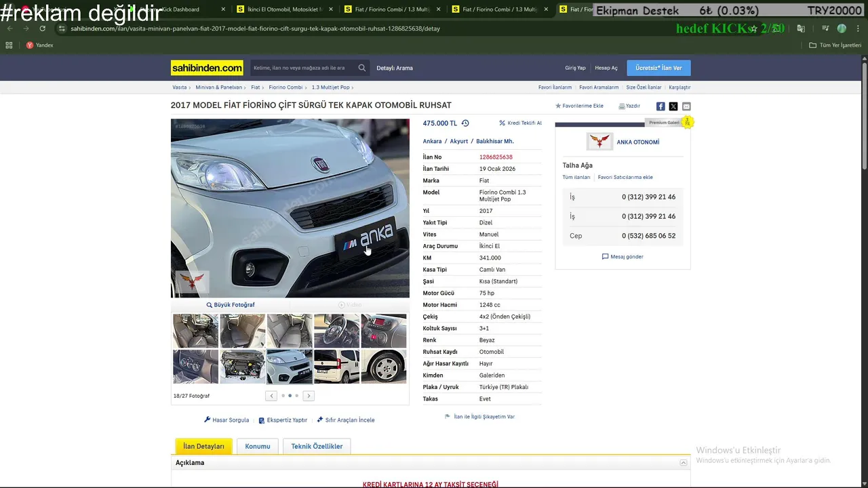This screenshot has height=488, width=868.
Task: Show next thumbnail page arrow
Action: tap(309, 396)
